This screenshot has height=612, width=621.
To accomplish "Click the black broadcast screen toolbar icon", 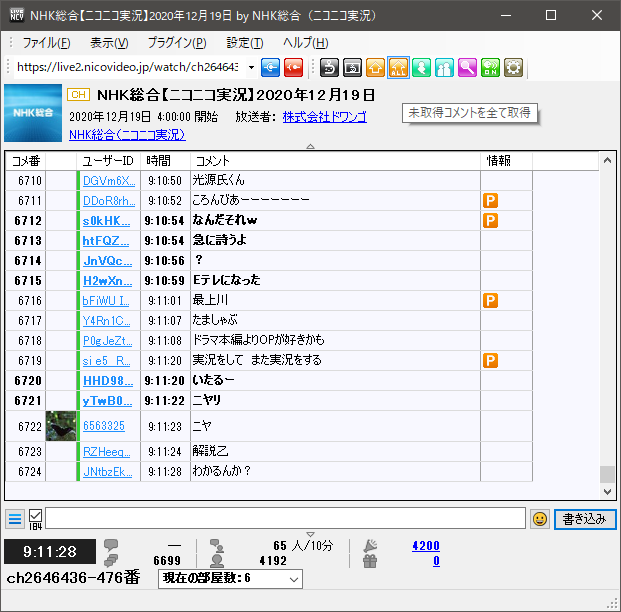I will tap(352, 67).
